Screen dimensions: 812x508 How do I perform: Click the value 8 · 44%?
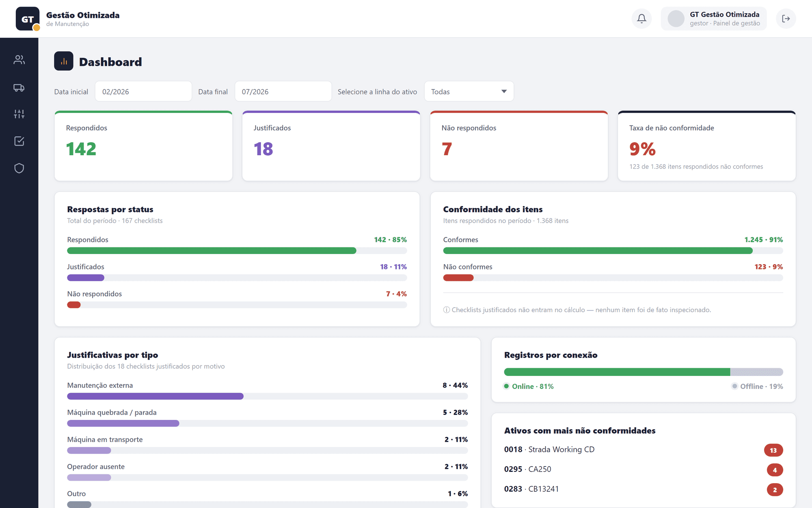point(455,385)
